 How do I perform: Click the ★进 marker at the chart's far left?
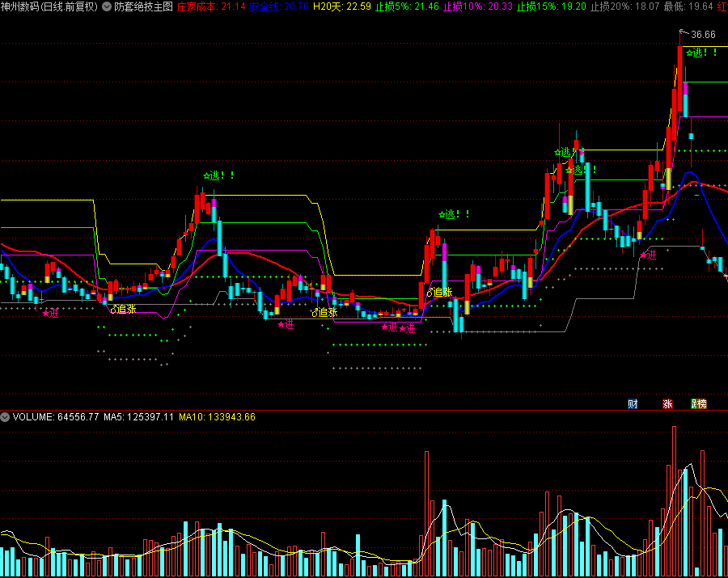[51, 313]
